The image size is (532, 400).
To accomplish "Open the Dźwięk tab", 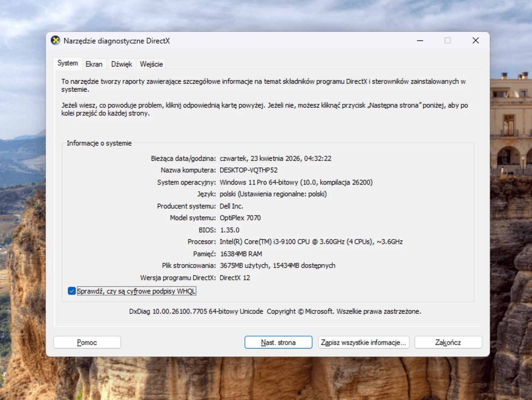I will coord(122,64).
